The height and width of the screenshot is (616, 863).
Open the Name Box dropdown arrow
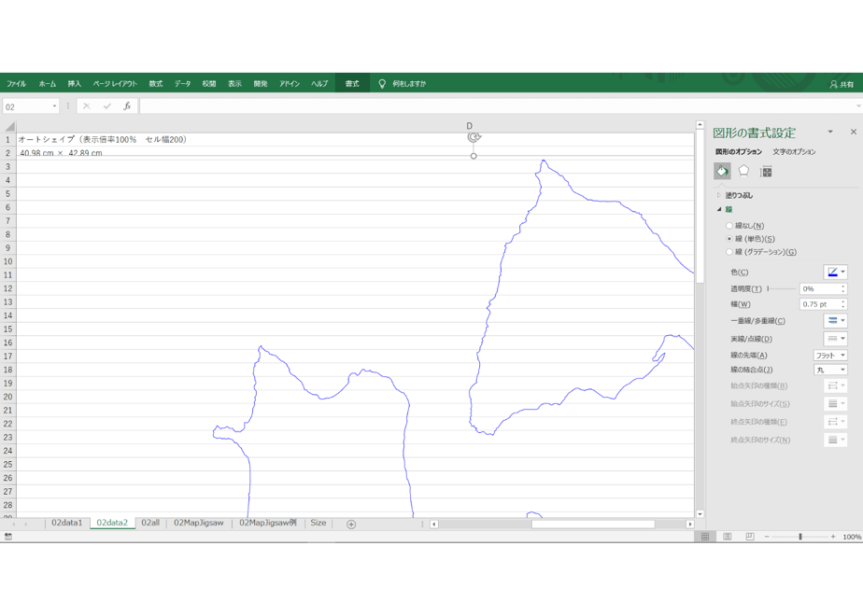tap(54, 106)
